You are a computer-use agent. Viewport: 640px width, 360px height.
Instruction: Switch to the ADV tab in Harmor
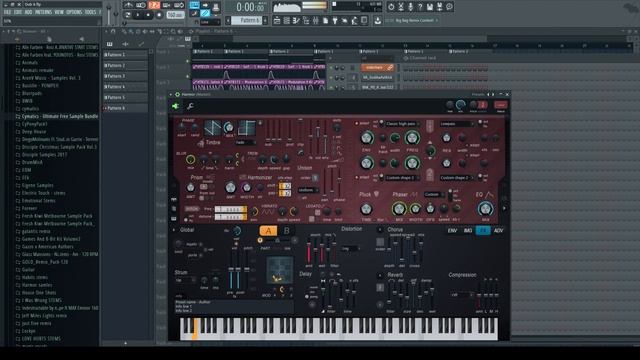pyautogui.click(x=498, y=231)
